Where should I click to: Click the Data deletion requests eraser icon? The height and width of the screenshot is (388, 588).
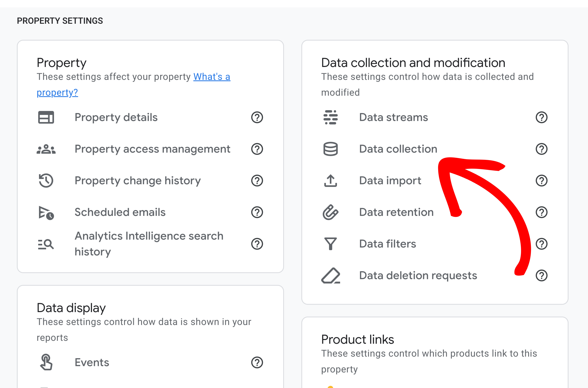point(330,275)
